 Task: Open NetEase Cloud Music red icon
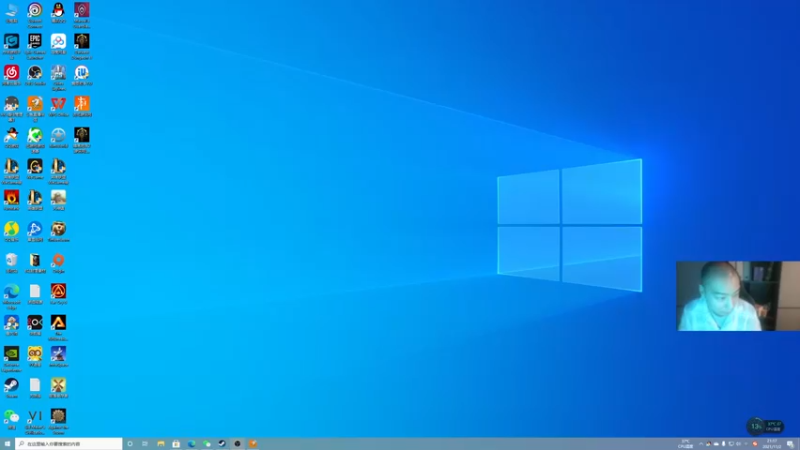pos(11,75)
